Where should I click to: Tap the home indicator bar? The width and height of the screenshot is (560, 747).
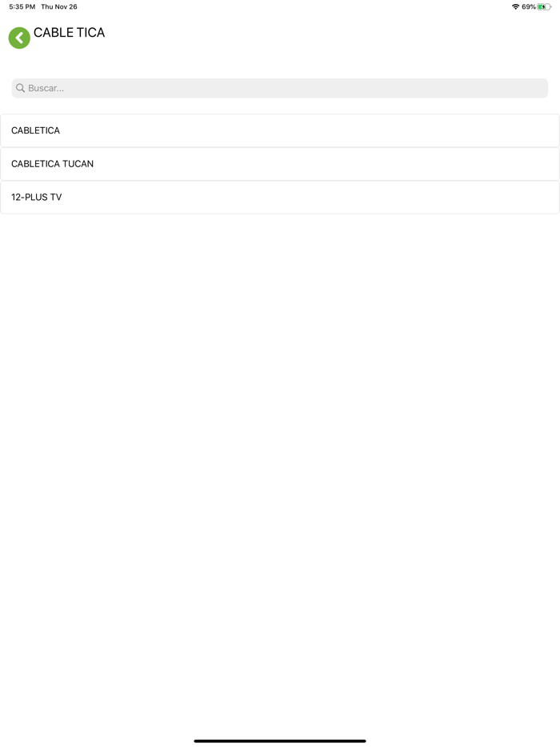tap(280, 741)
